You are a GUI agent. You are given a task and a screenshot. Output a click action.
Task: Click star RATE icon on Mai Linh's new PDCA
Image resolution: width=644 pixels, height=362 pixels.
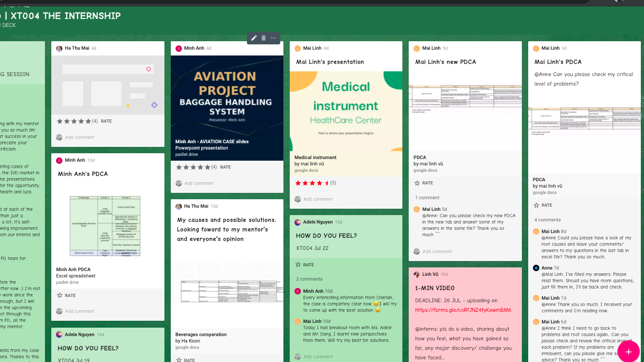pyautogui.click(x=417, y=183)
